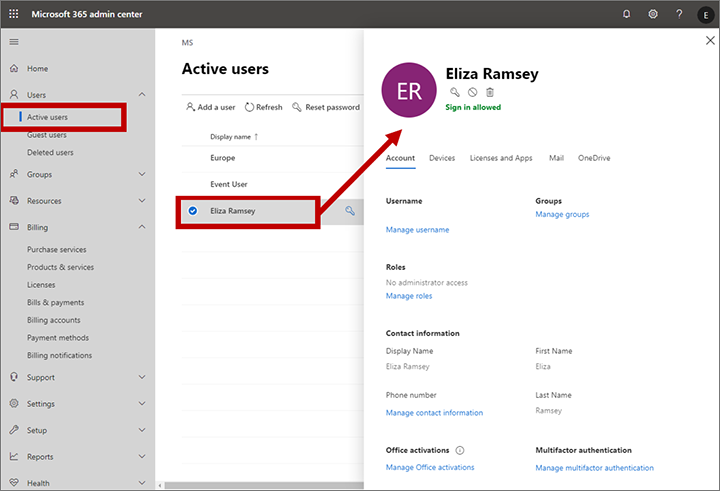Open Payment methods in sidebar
This screenshot has width=720, height=491.
58,338
